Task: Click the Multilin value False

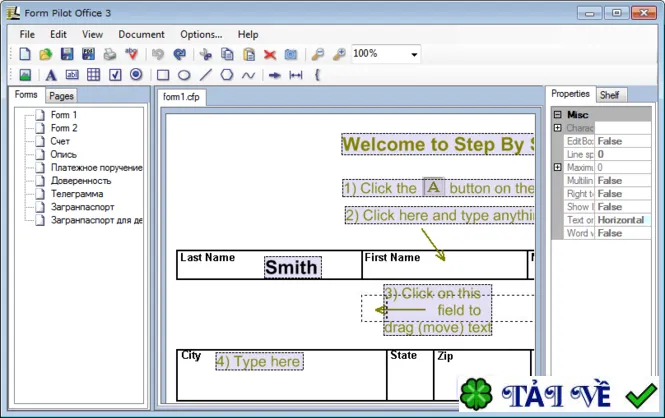Action: 623,181
